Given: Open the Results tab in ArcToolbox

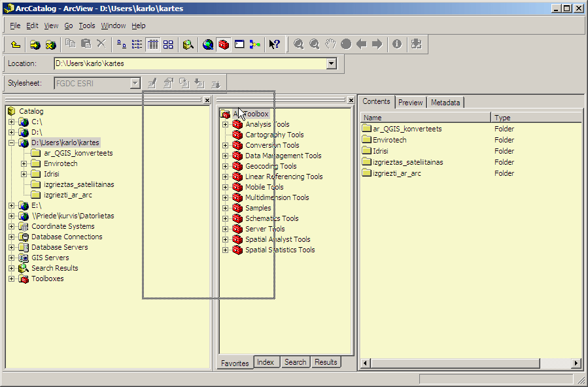Looking at the screenshot, I should [x=326, y=362].
